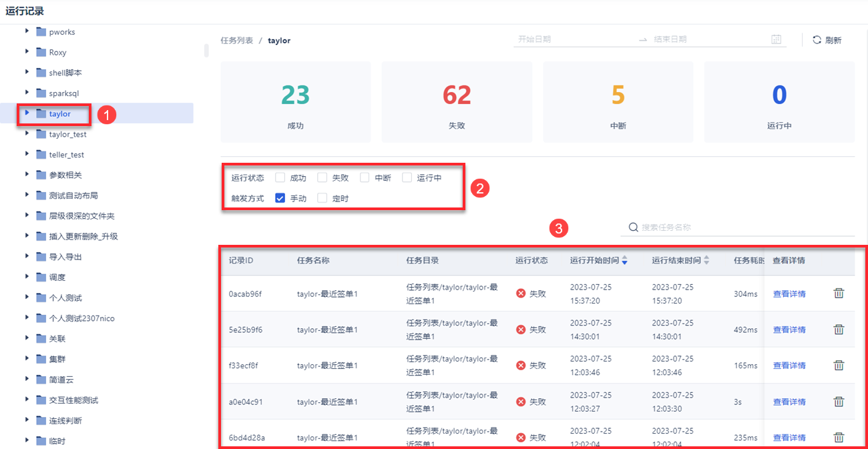The height and width of the screenshot is (449, 868).
Task: Open 查看详情 for record a0e04c91
Action: 789,402
